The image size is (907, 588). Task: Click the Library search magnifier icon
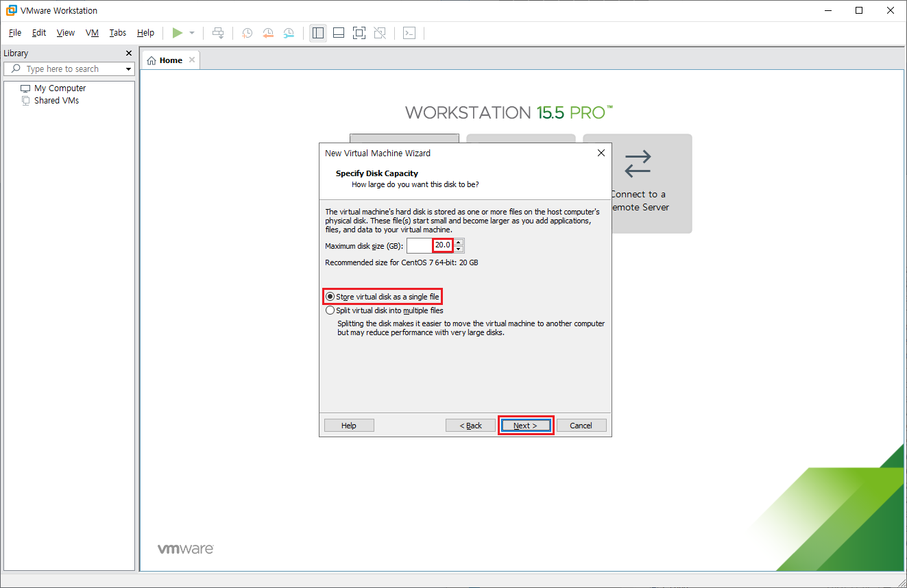tap(16, 69)
